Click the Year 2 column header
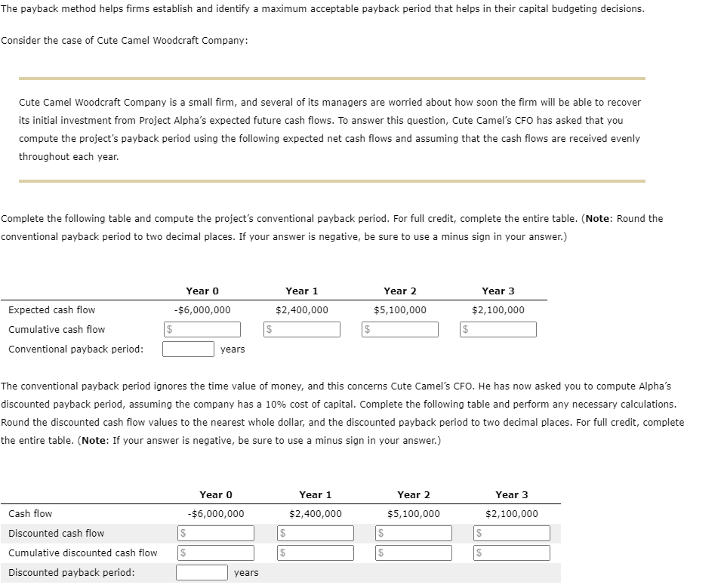Image resolution: width=724 pixels, height=588 pixels. click(x=399, y=291)
